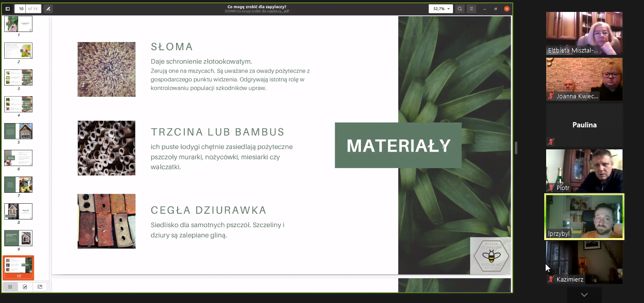
Task: Select Kazimierz's video tile
Action: (584, 262)
